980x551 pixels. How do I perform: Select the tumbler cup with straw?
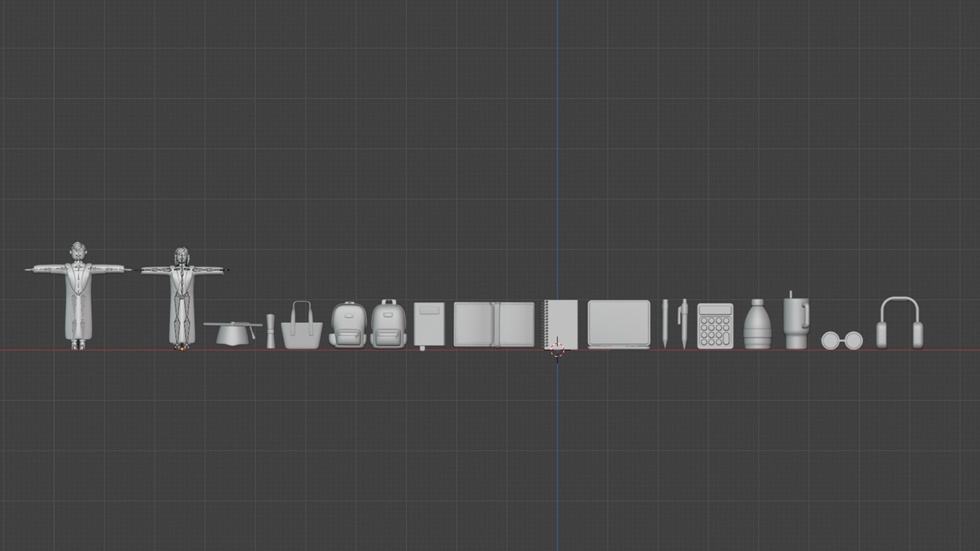point(795,321)
